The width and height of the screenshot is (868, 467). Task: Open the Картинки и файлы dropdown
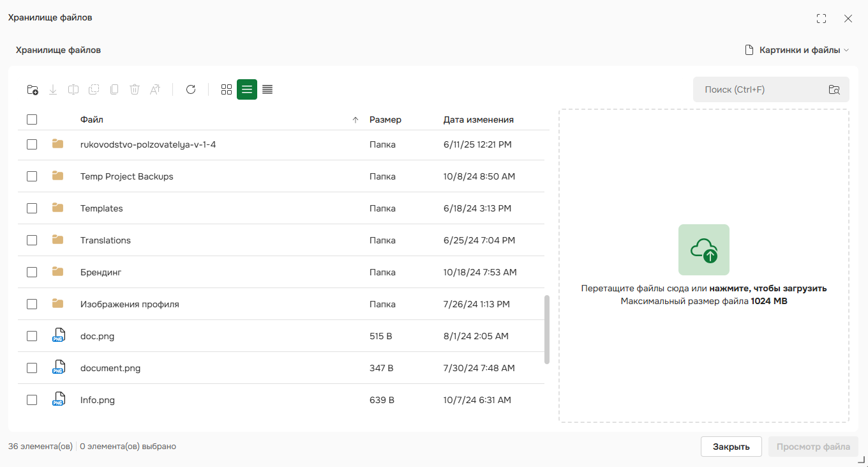[x=798, y=50]
